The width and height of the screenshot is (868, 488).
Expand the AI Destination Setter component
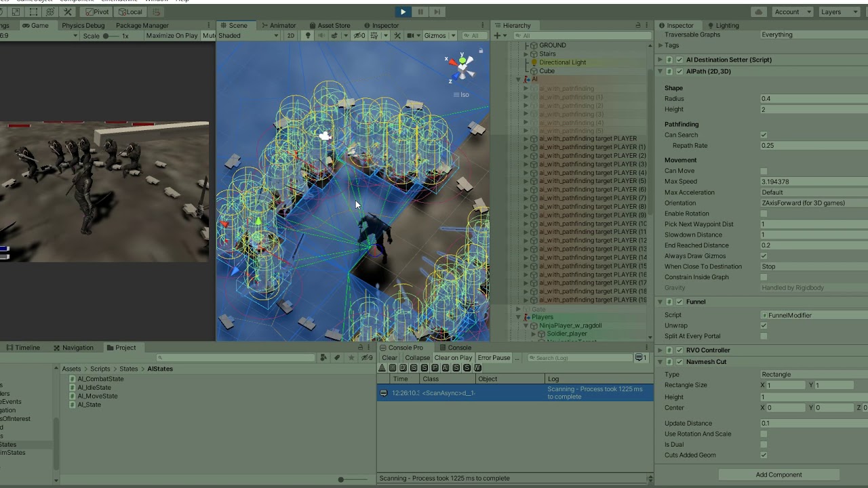[x=660, y=60]
